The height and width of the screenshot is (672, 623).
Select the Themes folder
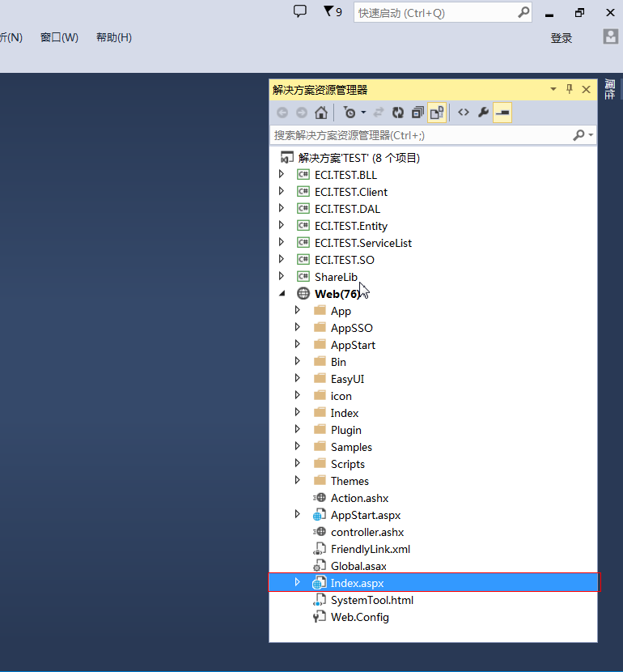click(350, 481)
